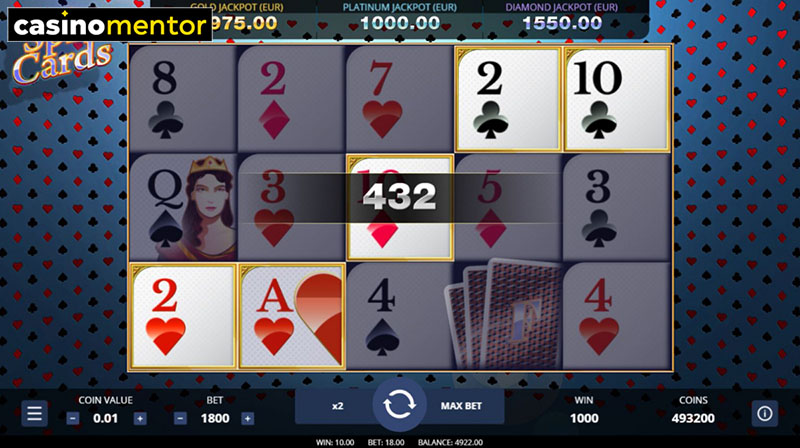Click the 432 win amount banner
The image size is (800, 448).
tap(399, 197)
